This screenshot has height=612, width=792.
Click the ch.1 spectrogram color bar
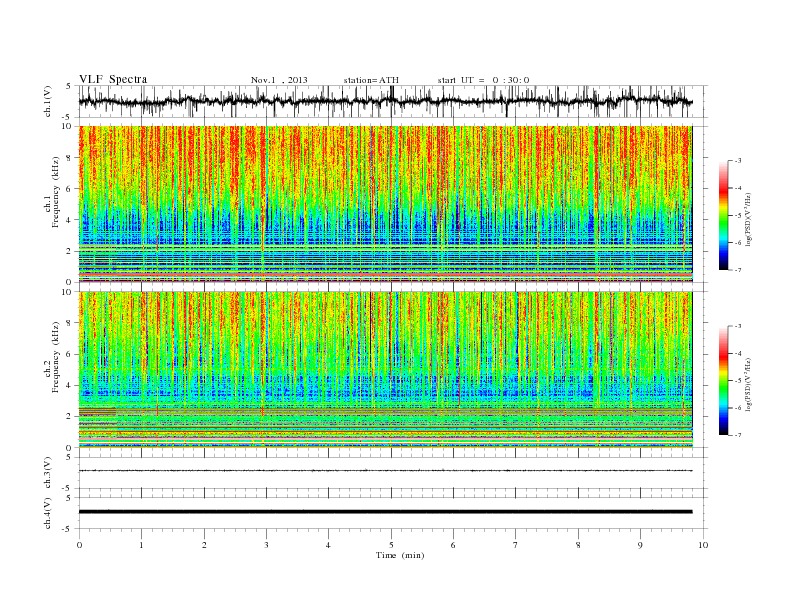point(723,215)
